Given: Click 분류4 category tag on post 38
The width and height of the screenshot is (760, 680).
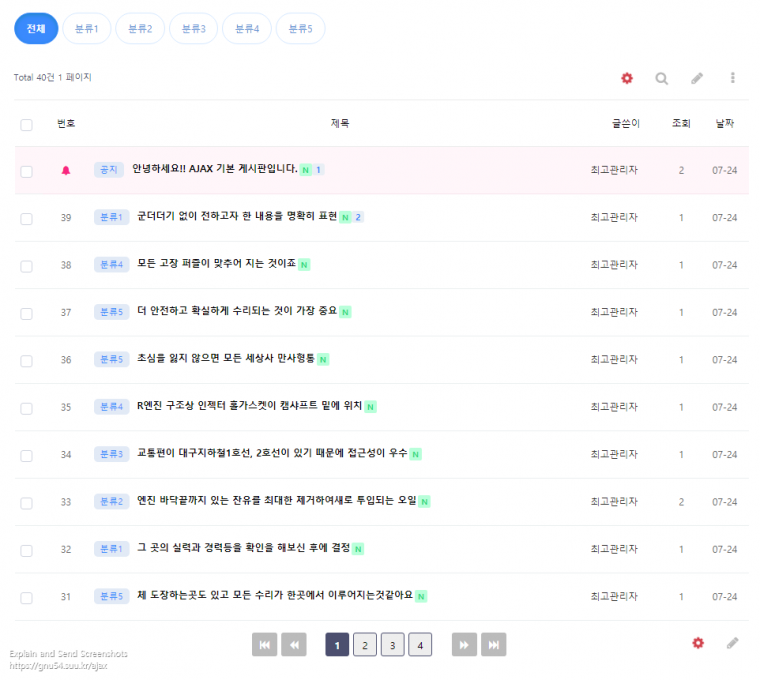Looking at the screenshot, I should coord(111,265).
